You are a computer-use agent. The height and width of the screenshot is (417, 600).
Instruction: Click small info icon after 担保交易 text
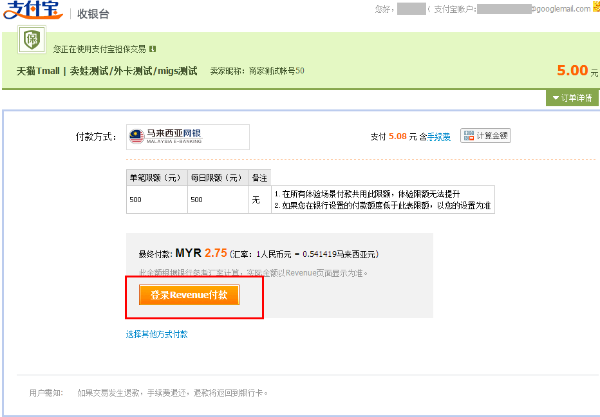pos(152,48)
